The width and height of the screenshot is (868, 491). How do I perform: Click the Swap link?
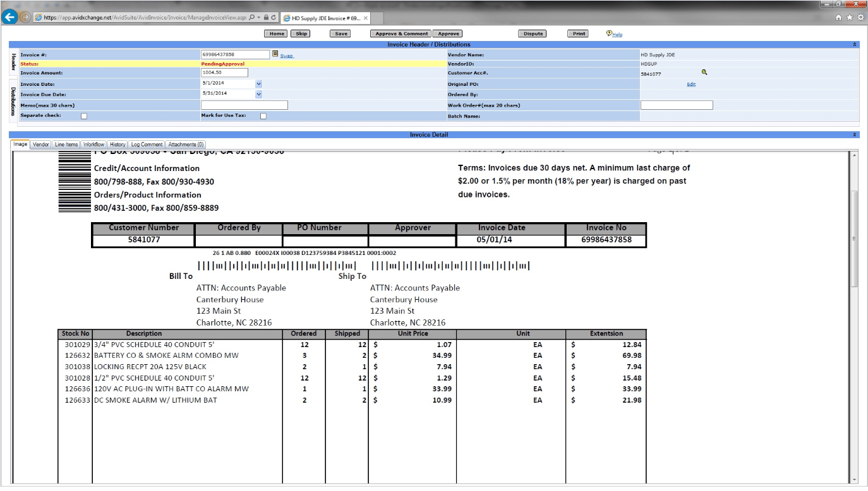click(x=287, y=56)
